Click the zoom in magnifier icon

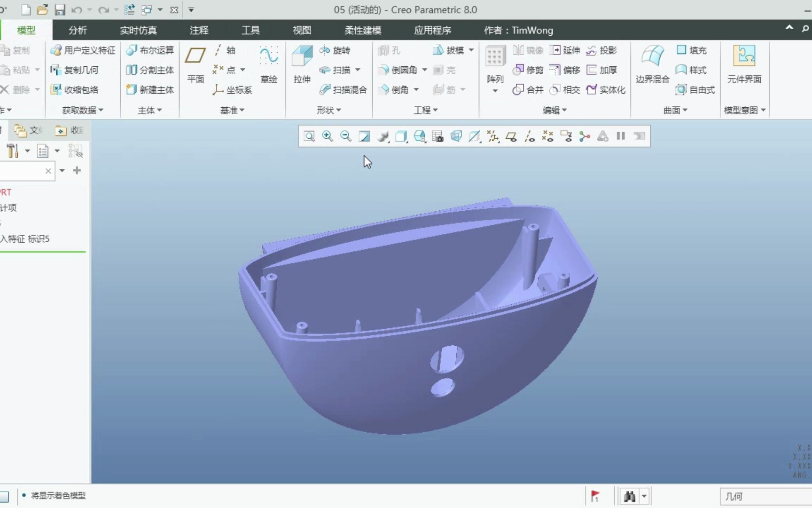(328, 136)
